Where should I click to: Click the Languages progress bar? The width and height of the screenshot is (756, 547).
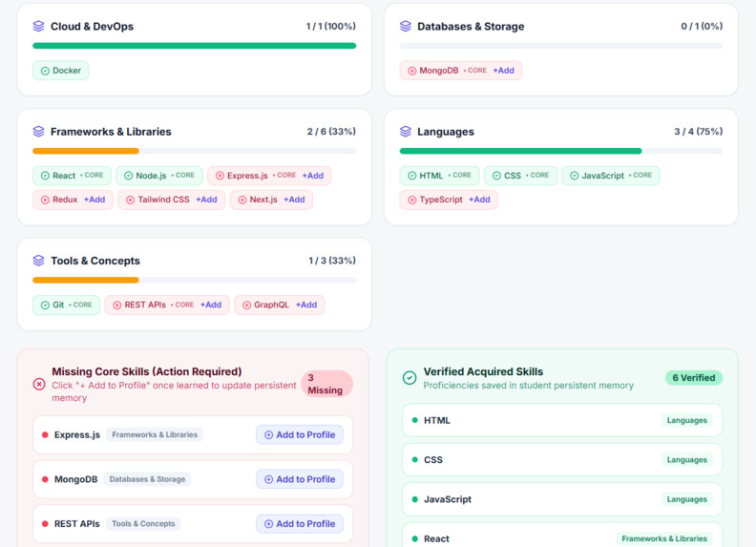[x=561, y=151]
